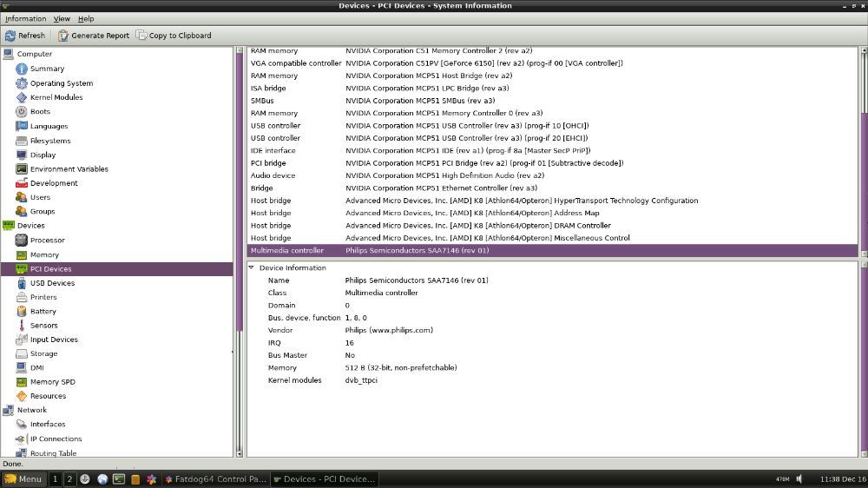Select Resources icon in sidebar
Viewport: 868px width, 488px height.
22,396
